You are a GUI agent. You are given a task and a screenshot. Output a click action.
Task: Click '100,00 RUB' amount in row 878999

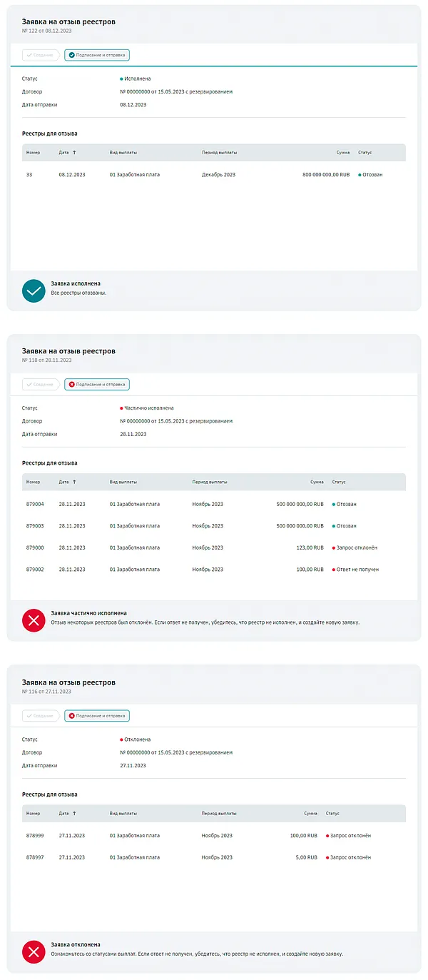pos(304,835)
